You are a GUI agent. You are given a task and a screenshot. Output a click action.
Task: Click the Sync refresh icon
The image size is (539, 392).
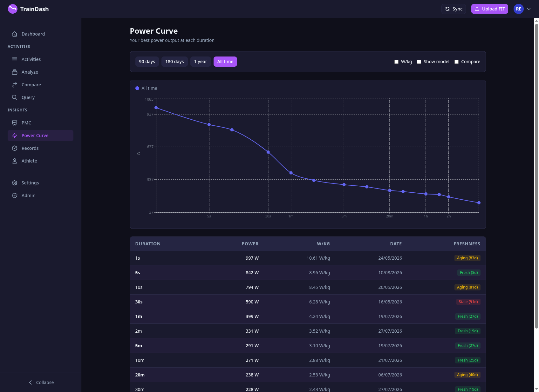click(447, 9)
